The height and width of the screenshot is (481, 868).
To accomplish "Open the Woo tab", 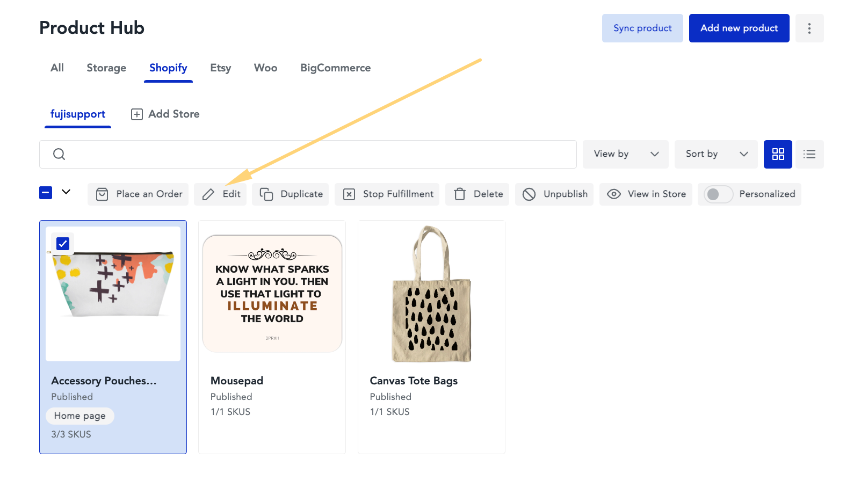I will pyautogui.click(x=266, y=68).
